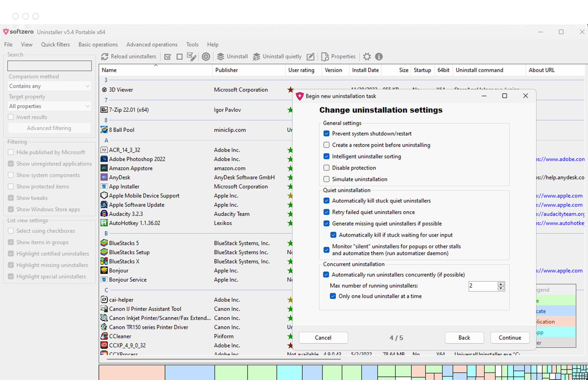588x380 pixels.
Task: Enable Create a restore point before uninstalling
Action: tap(326, 145)
